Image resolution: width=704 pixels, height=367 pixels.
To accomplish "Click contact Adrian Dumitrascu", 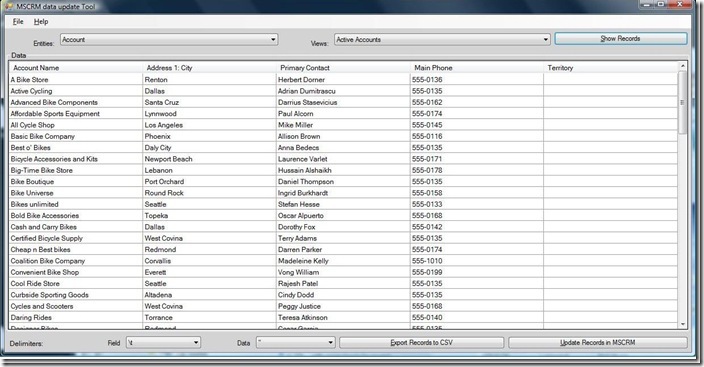I will [x=343, y=91].
